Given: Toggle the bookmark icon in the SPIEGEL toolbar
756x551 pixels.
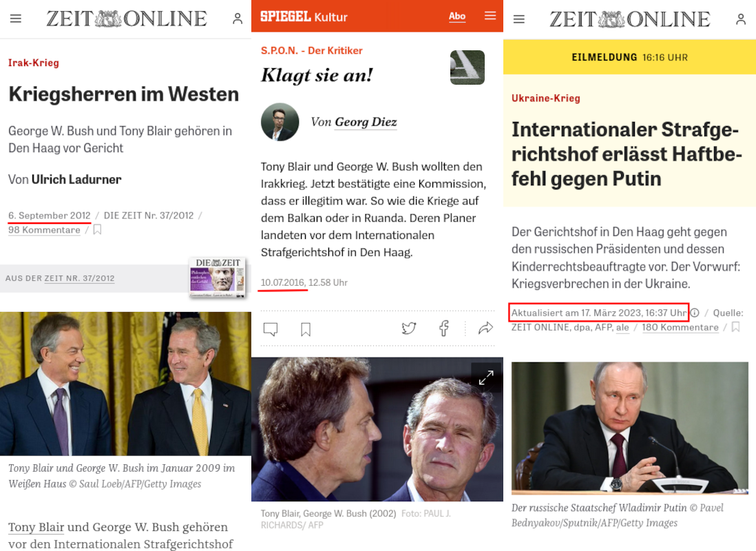Looking at the screenshot, I should click(306, 329).
